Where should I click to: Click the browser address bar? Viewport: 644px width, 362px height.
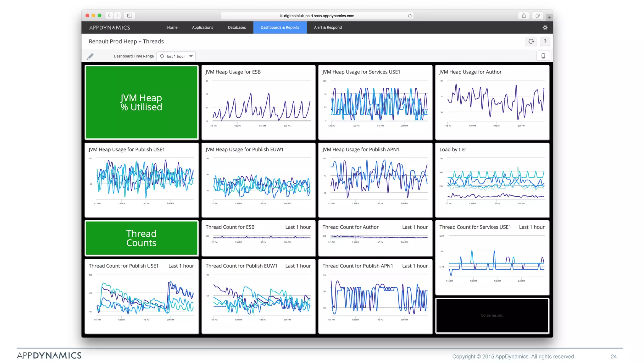[317, 16]
